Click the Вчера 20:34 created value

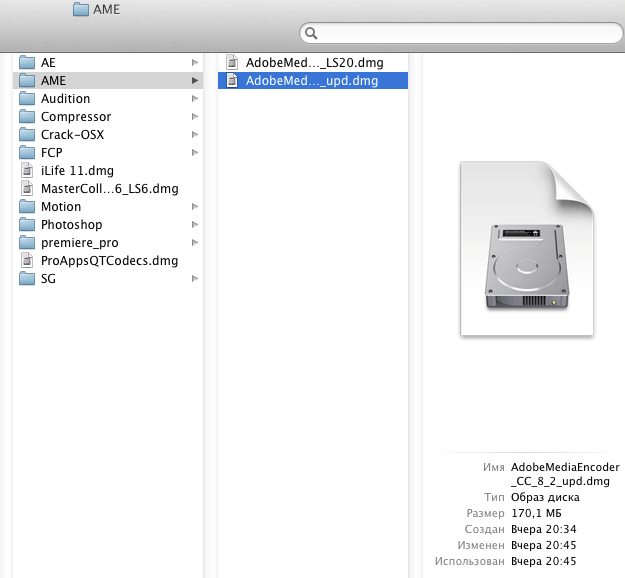544,529
